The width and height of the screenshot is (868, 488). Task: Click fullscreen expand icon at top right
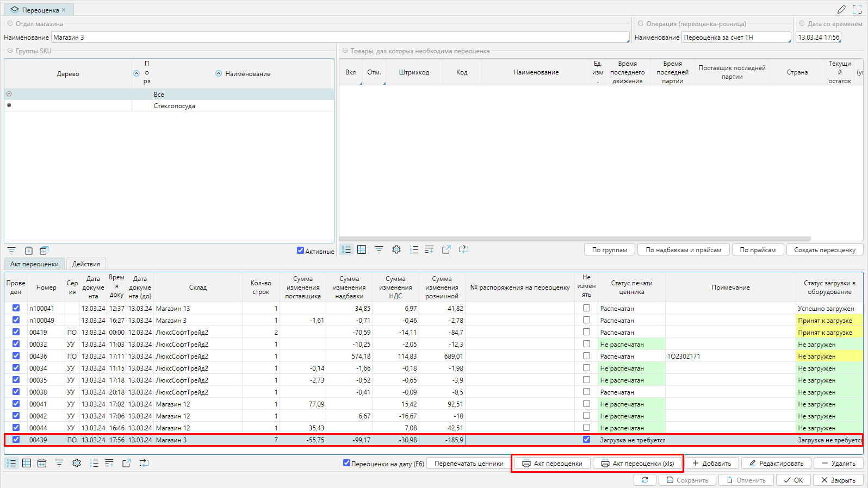[857, 9]
